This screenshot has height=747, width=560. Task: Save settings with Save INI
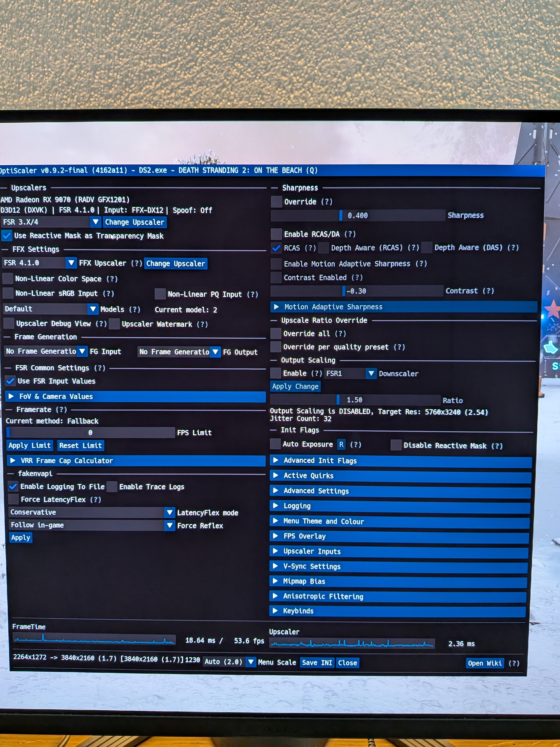point(317,663)
